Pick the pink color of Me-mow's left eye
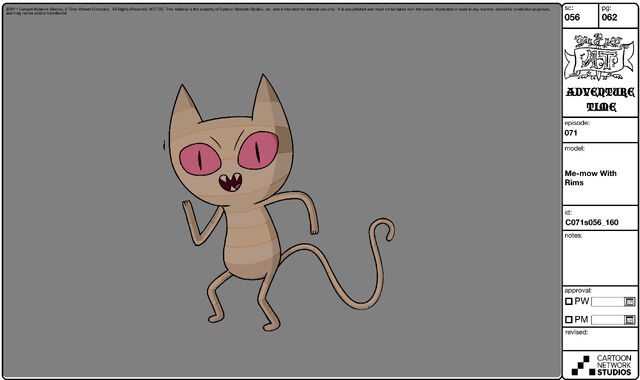 (200, 159)
